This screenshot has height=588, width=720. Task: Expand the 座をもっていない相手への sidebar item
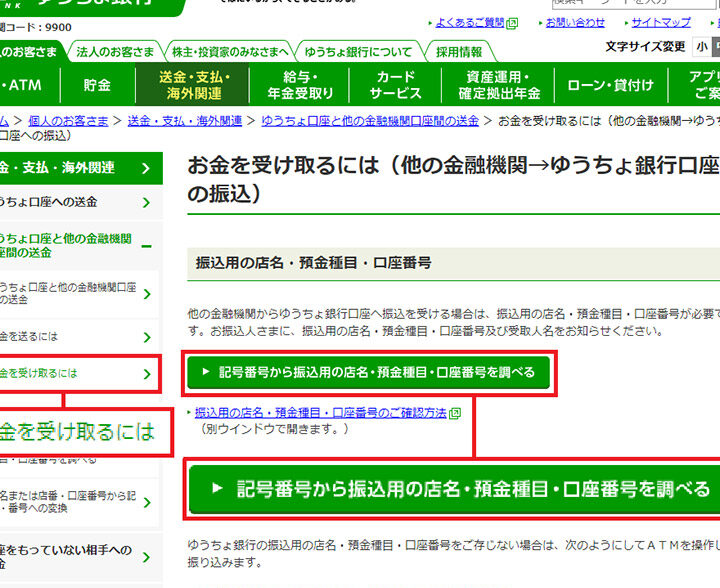tap(147, 557)
